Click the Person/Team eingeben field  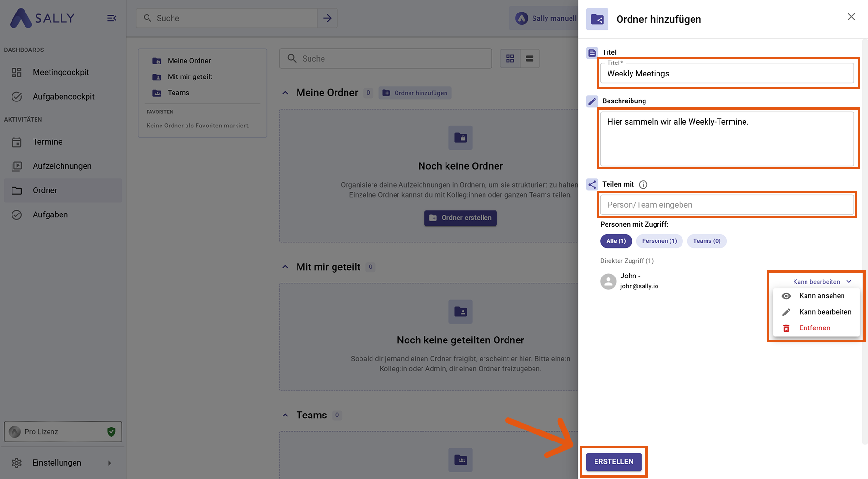click(726, 205)
